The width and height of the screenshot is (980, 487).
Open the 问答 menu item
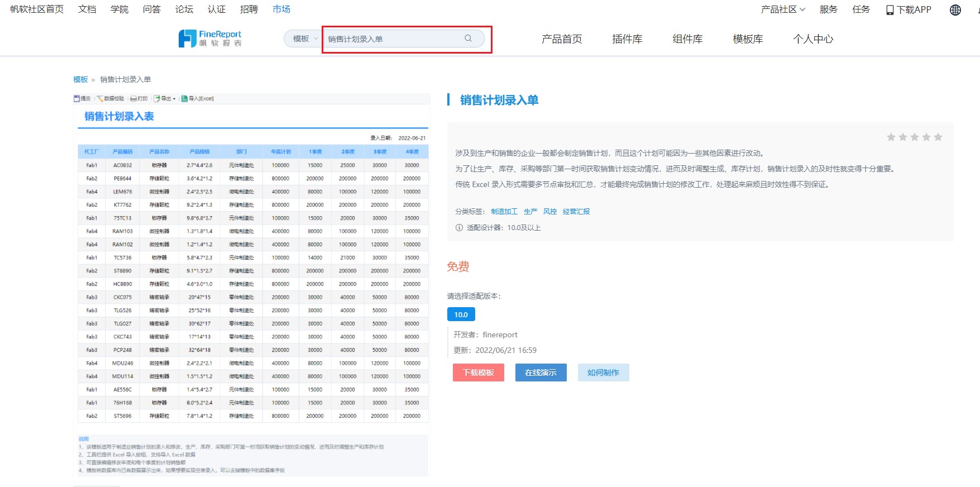point(152,9)
